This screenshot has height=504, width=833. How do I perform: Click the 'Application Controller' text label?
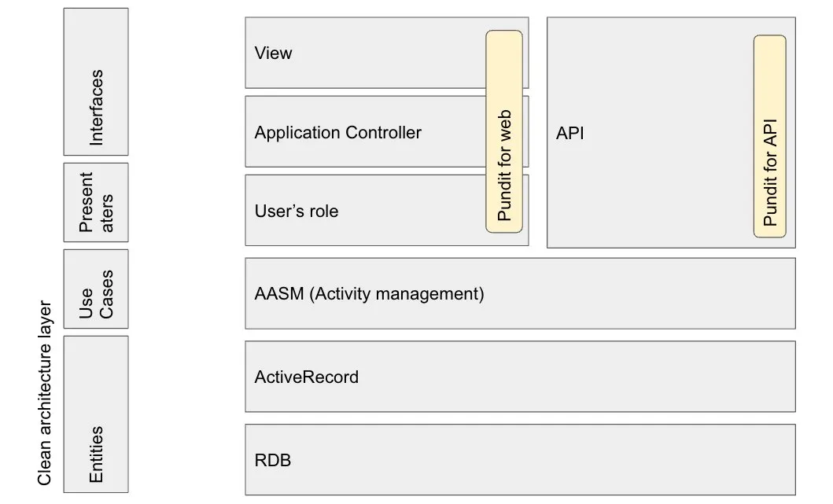pyautogui.click(x=337, y=133)
